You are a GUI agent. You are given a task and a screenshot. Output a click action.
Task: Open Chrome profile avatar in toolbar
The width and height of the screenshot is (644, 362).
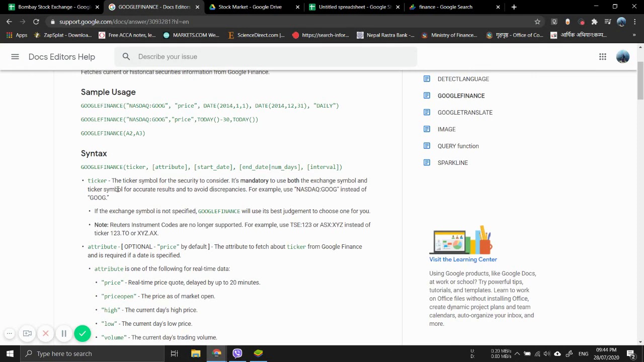pos(621,22)
